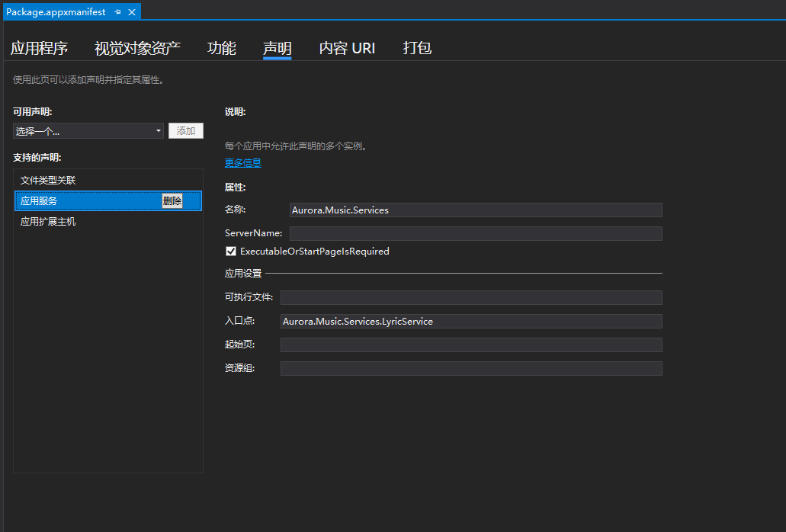This screenshot has width=786, height=532.
Task: Click the 可执行文件 input field
Action: tap(471, 297)
